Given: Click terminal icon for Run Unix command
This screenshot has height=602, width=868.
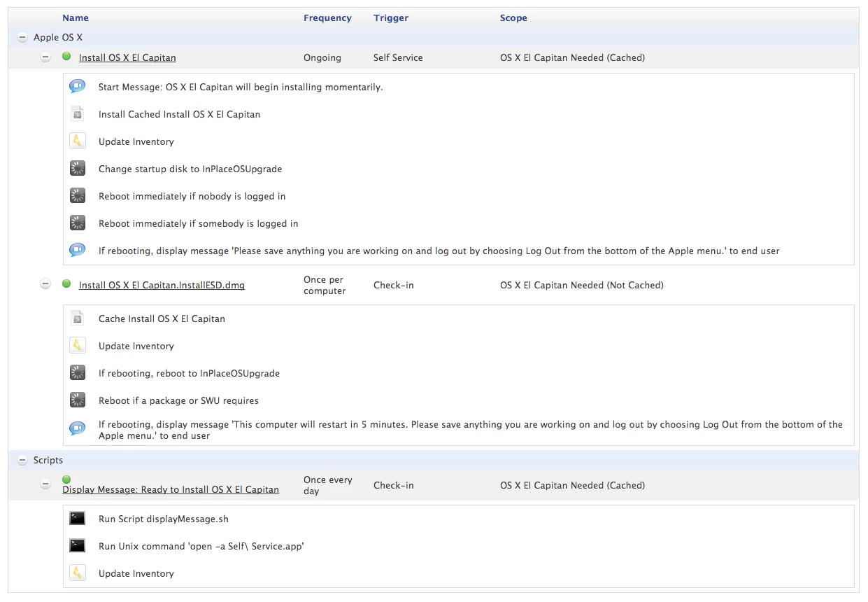Looking at the screenshot, I should pos(77,546).
